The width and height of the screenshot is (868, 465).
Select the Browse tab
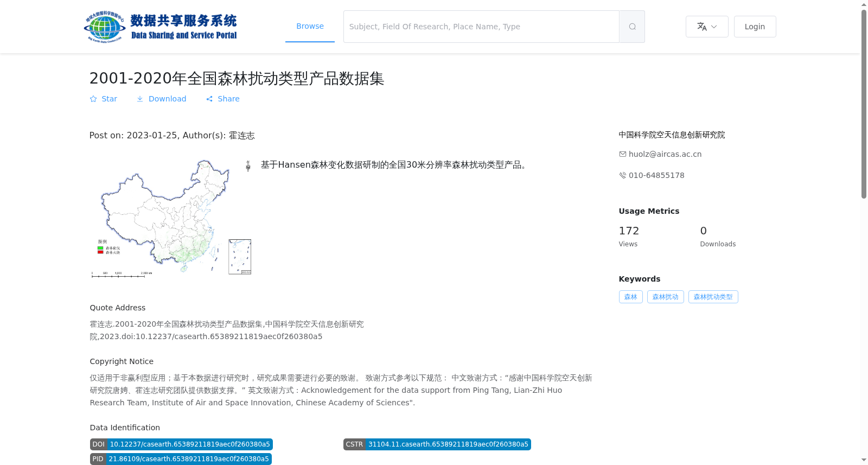(x=310, y=26)
